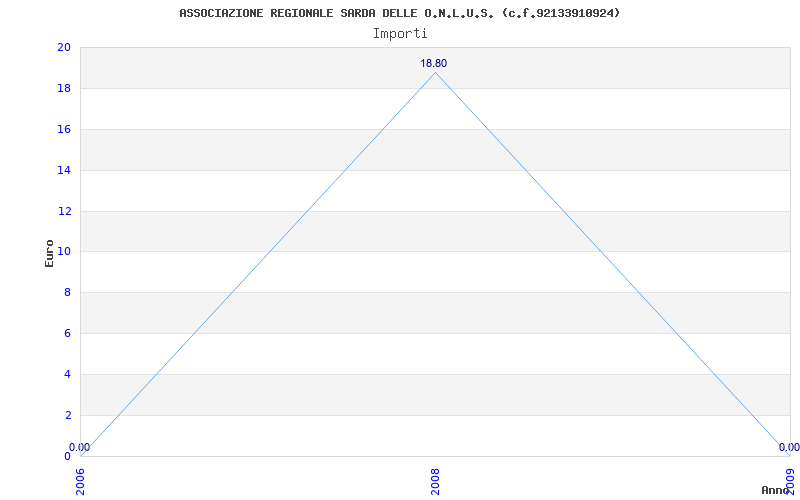The height and width of the screenshot is (500, 800).
Task: Click the Euro y-axis title
Action: pos(49,253)
